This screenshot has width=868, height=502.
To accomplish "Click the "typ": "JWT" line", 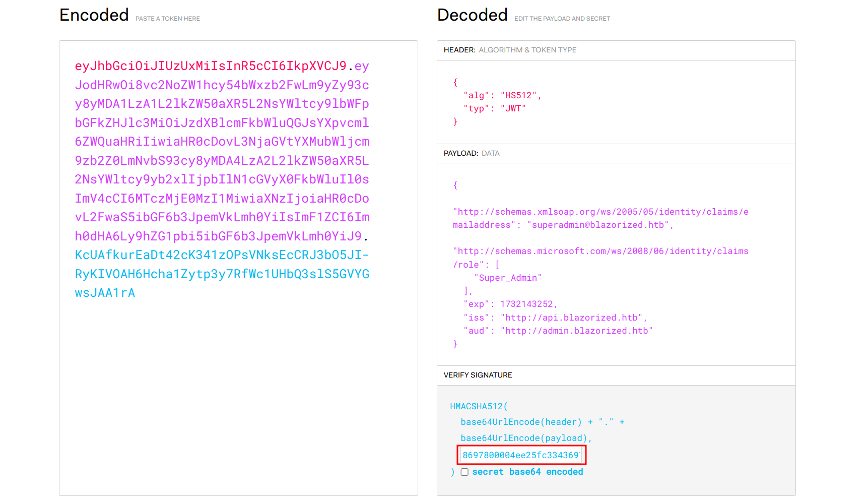I will click(495, 108).
